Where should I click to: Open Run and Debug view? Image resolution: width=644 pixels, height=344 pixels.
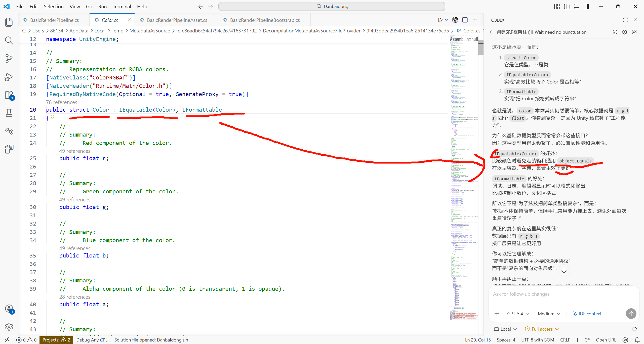point(9,77)
